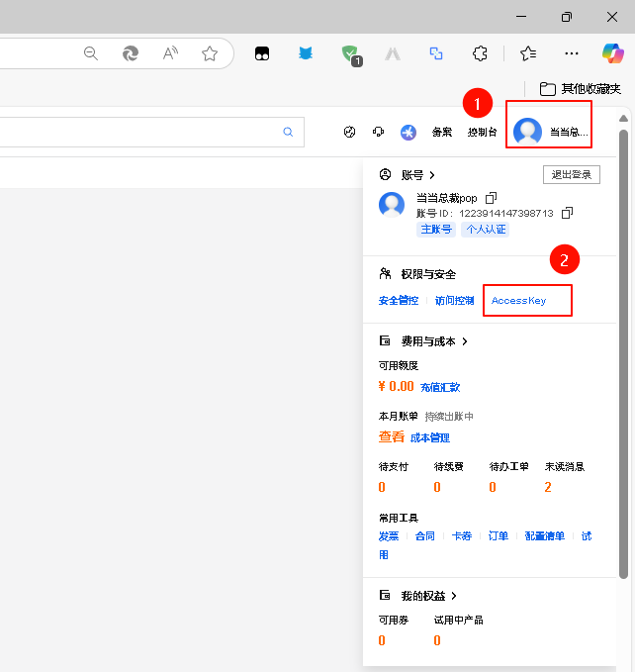Open 安全管控 link

(399, 301)
